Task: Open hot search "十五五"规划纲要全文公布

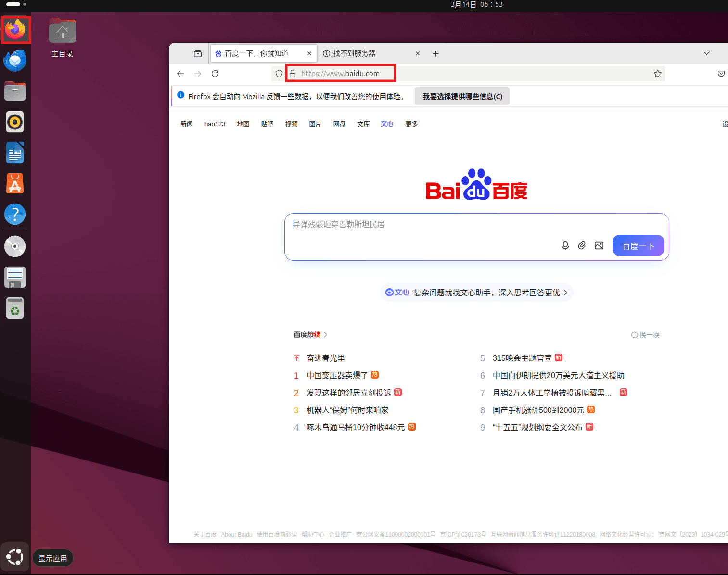Action: pyautogui.click(x=537, y=427)
